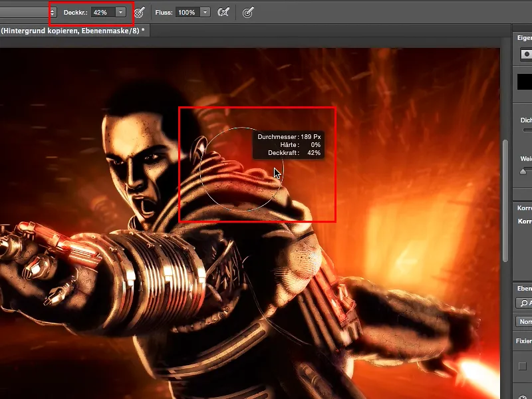Open the Deckkr. opacity dropdown arrow
Screen dimensions: 532x399
120,12
